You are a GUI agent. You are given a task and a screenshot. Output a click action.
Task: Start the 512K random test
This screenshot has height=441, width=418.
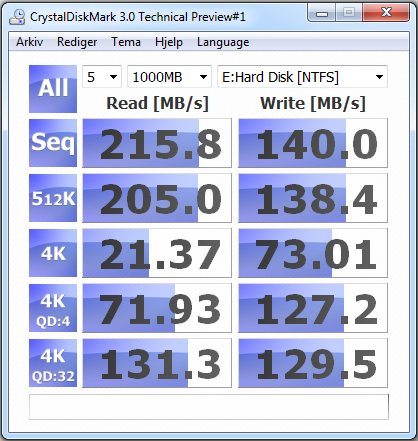click(x=53, y=198)
